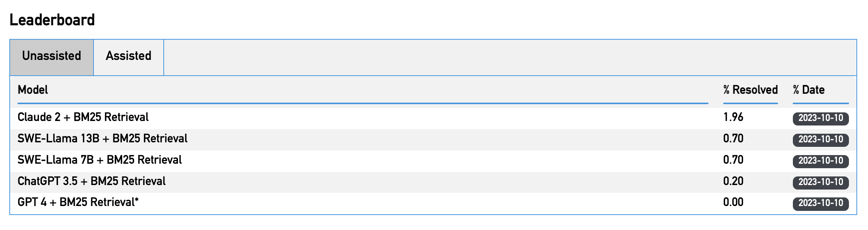Sort by the % Resolved column header

pyautogui.click(x=750, y=90)
